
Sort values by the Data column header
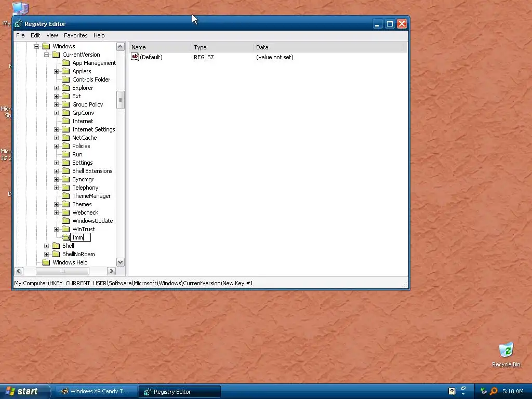click(x=328, y=47)
